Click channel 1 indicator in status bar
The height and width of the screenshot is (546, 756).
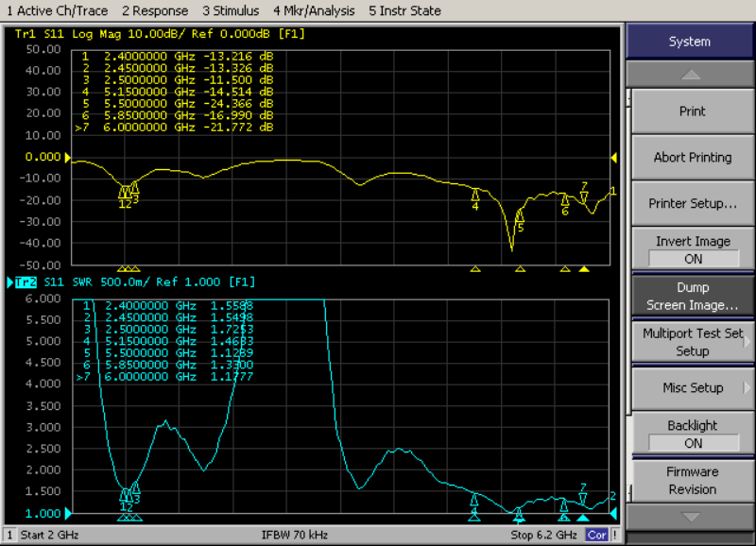click(9, 535)
